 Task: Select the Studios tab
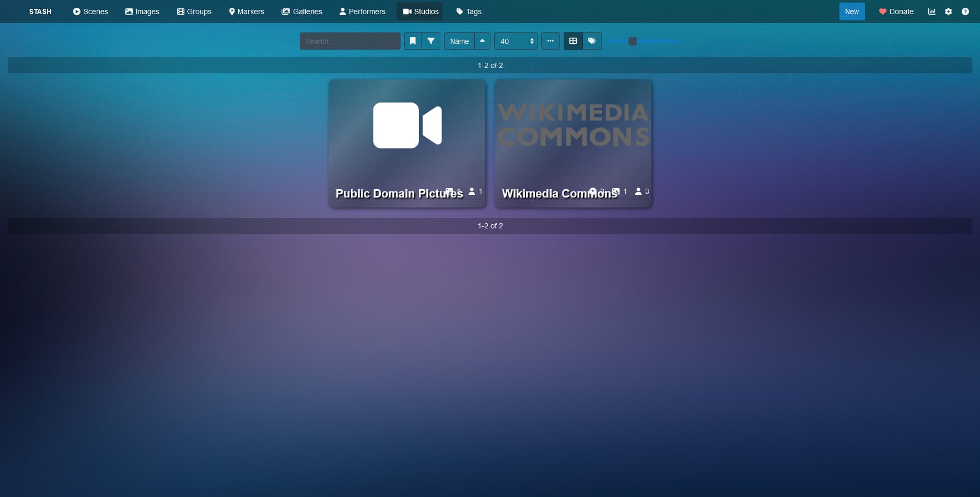pos(421,11)
